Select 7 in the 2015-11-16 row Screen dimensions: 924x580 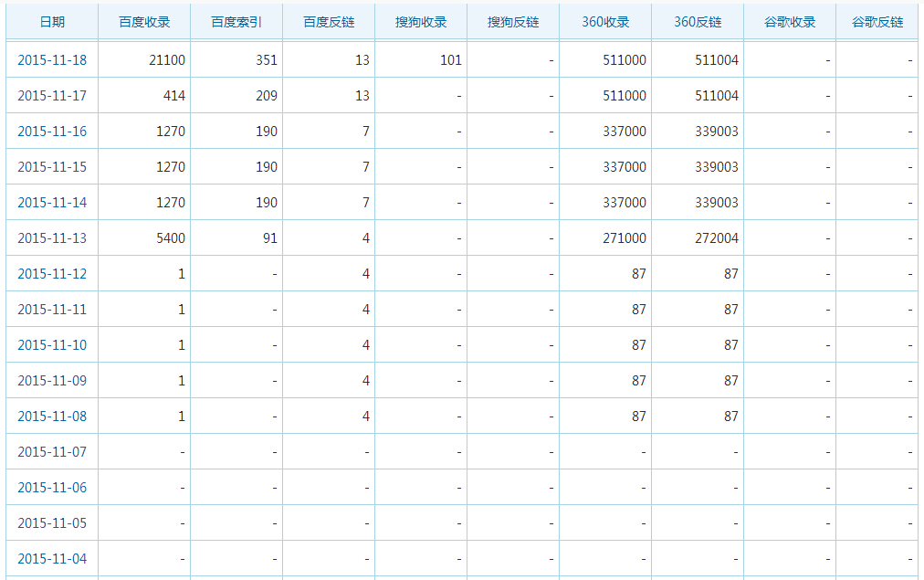tap(366, 132)
